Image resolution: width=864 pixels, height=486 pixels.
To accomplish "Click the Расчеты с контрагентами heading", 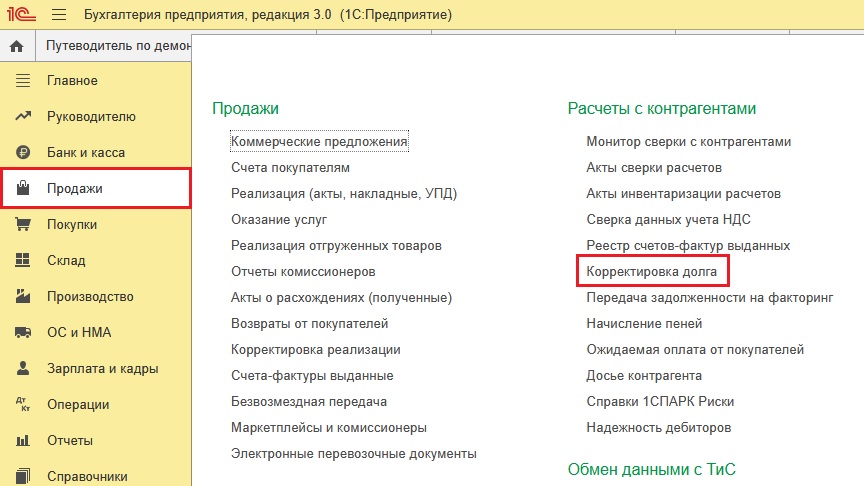I will [x=662, y=109].
